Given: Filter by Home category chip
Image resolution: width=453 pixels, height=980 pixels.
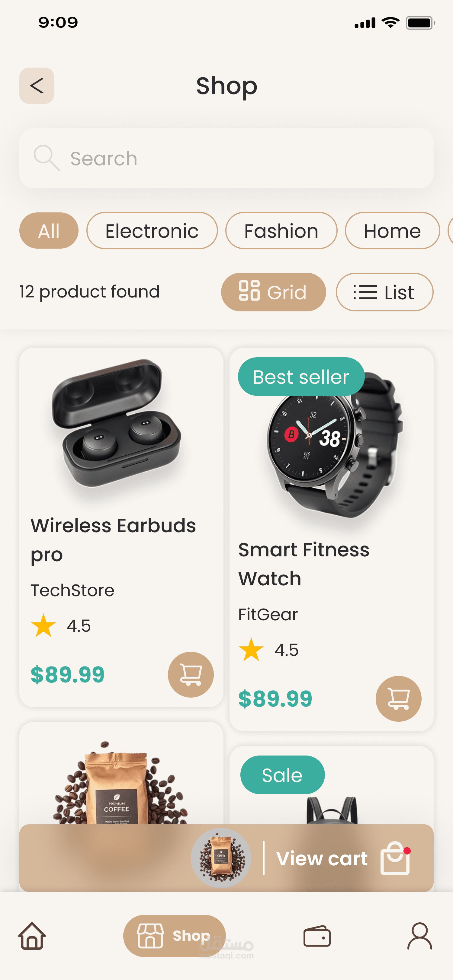Looking at the screenshot, I should (x=392, y=231).
